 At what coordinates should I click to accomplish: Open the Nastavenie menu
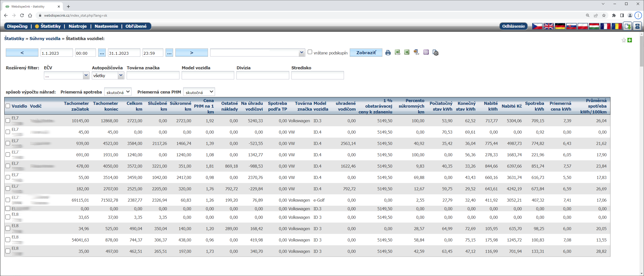(106, 26)
